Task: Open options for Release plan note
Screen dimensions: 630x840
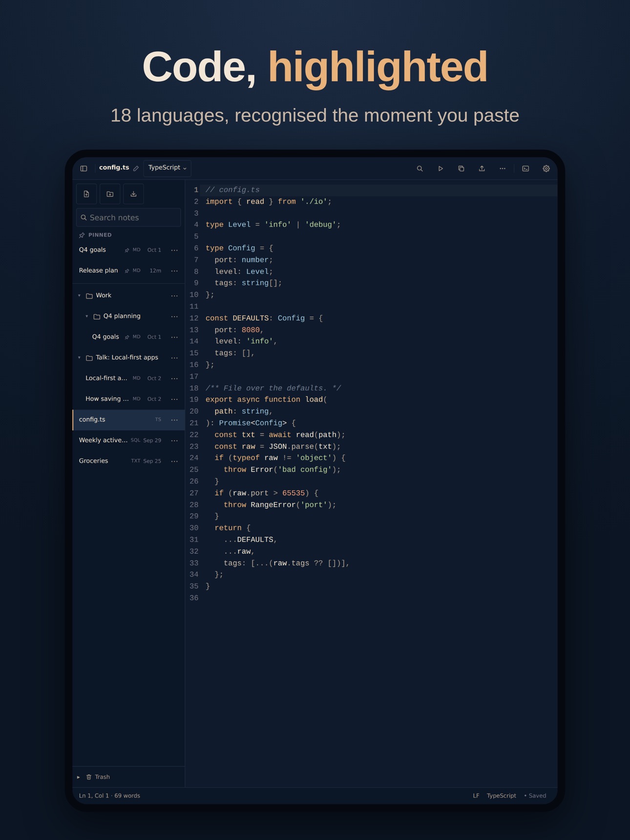Action: tap(174, 271)
